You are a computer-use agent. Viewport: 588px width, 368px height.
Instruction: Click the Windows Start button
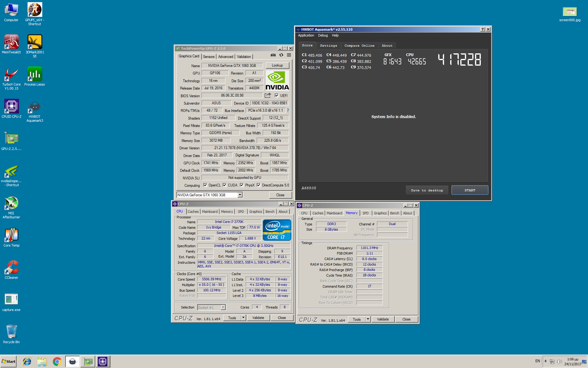(x=9, y=362)
